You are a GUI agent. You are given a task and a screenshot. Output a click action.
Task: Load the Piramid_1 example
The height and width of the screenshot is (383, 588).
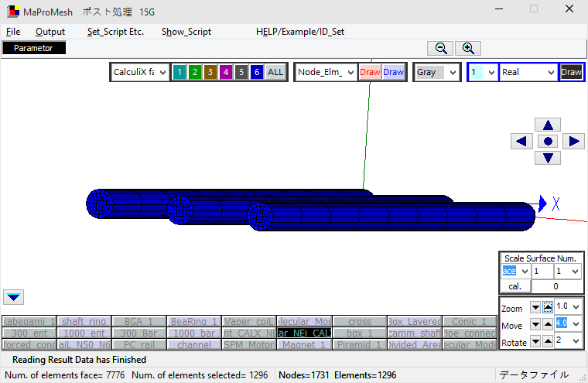(360, 344)
